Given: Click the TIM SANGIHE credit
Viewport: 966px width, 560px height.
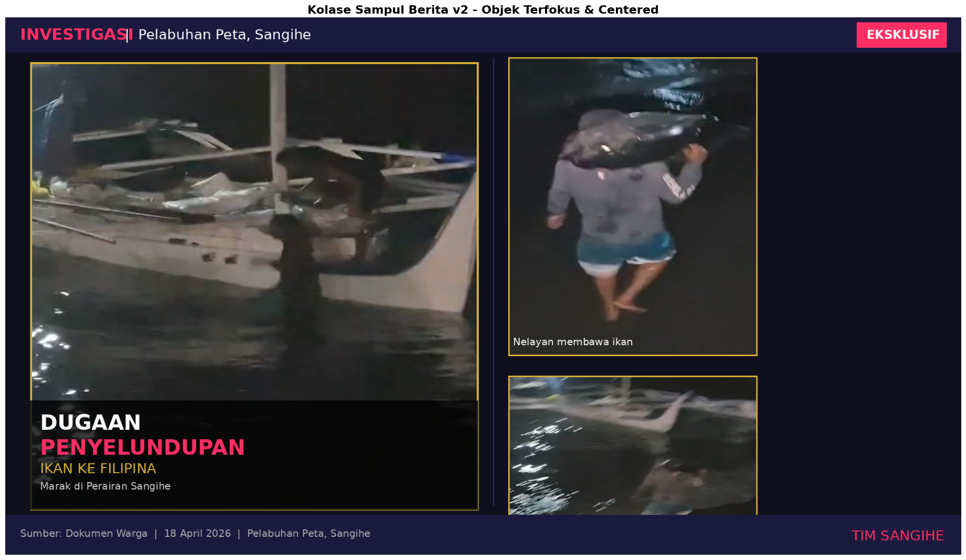Looking at the screenshot, I should click(x=897, y=536).
